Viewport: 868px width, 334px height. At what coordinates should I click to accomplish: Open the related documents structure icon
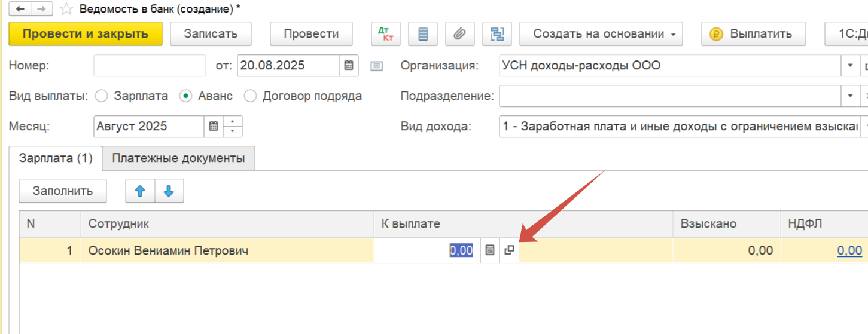[x=497, y=34]
